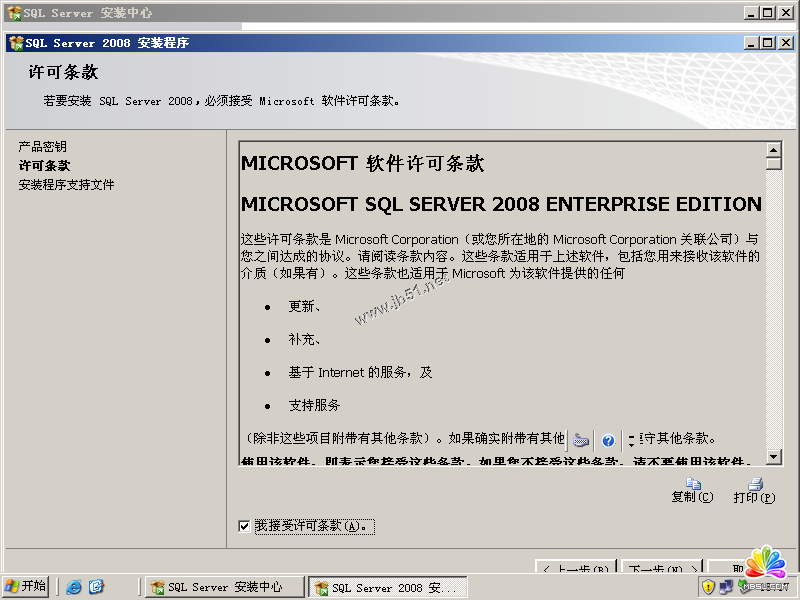Uncheck the 我接受许可条款 checkbox
800x600 pixels.
tap(245, 526)
